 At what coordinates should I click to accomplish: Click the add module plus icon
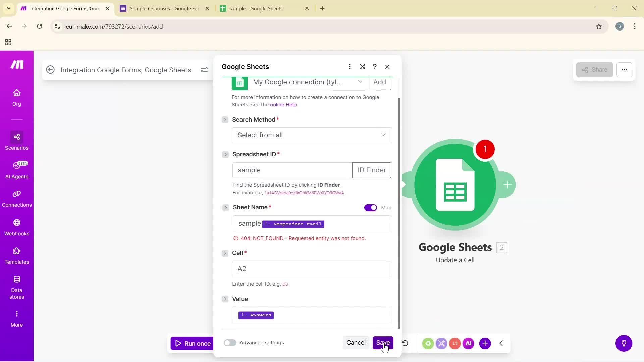pyautogui.click(x=485, y=343)
